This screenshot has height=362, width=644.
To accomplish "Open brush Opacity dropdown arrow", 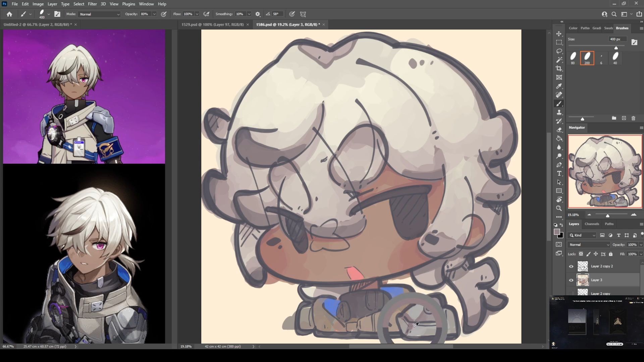I will tap(154, 14).
